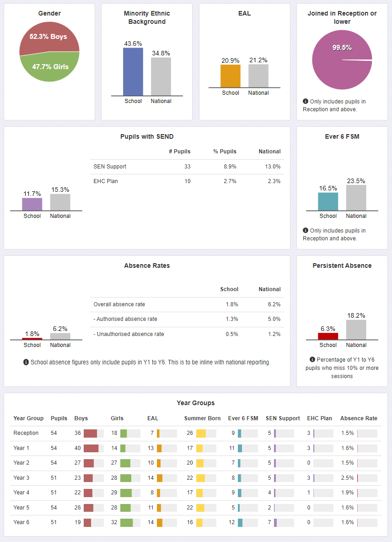Sort the table by the Pupils column
This screenshot has height=542, width=392.
point(59,418)
